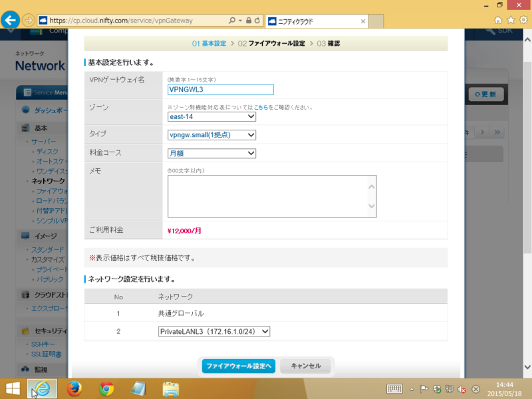Open the PrivateLANL3 network dropdown
532x399 pixels.
(x=214, y=331)
